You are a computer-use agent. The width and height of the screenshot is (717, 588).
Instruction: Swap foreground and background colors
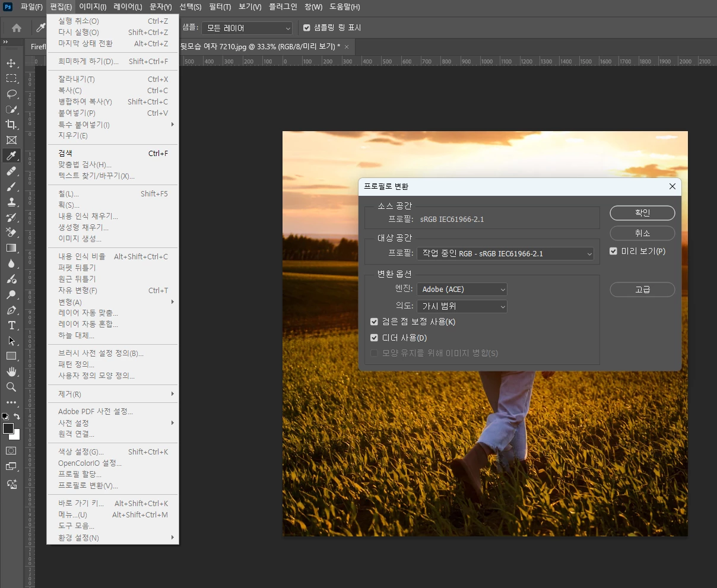click(x=17, y=417)
